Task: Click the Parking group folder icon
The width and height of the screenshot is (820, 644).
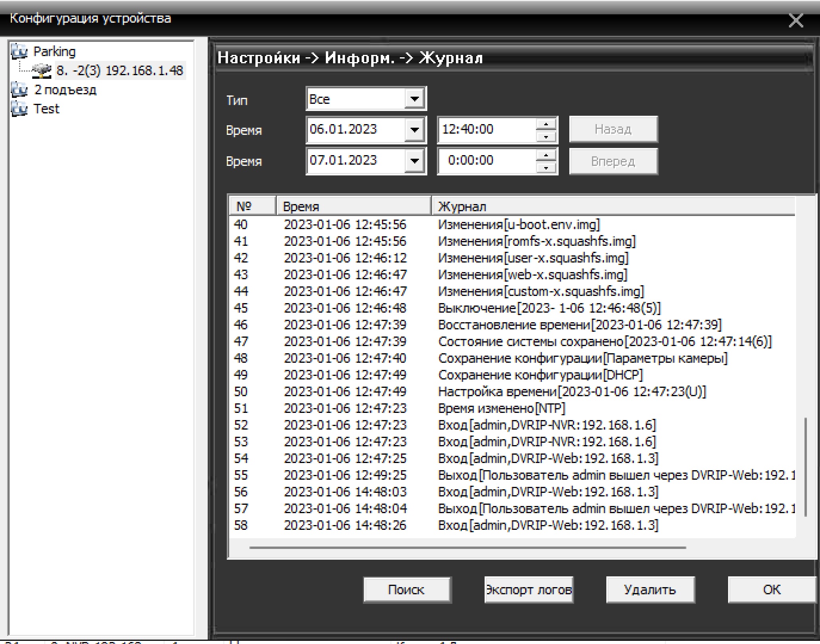Action: click(x=19, y=51)
